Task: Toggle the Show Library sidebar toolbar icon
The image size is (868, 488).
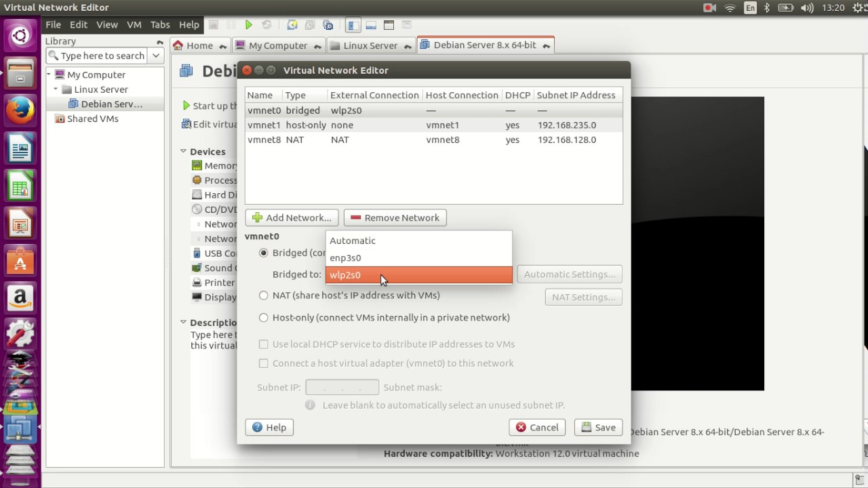Action: pos(353,25)
